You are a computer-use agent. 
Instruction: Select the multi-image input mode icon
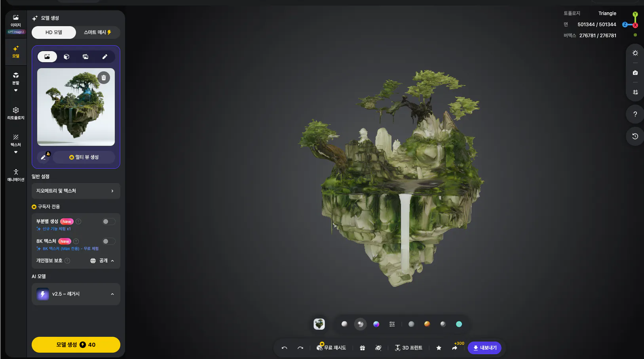(x=85, y=57)
